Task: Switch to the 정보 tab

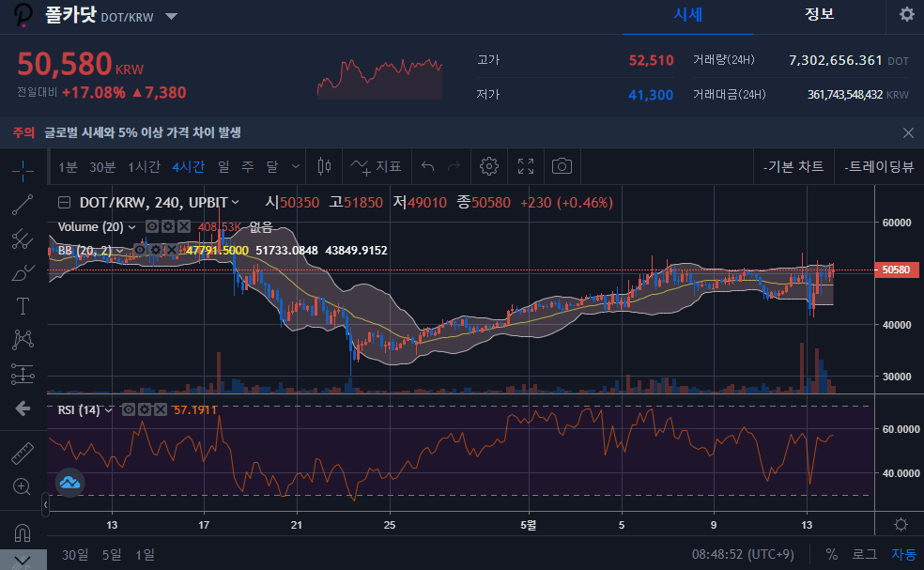Action: [820, 15]
